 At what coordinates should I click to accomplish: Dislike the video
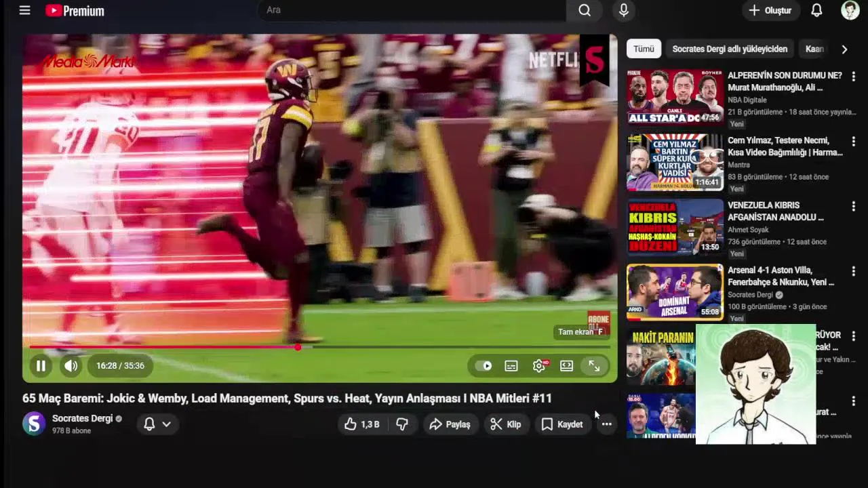(403, 424)
